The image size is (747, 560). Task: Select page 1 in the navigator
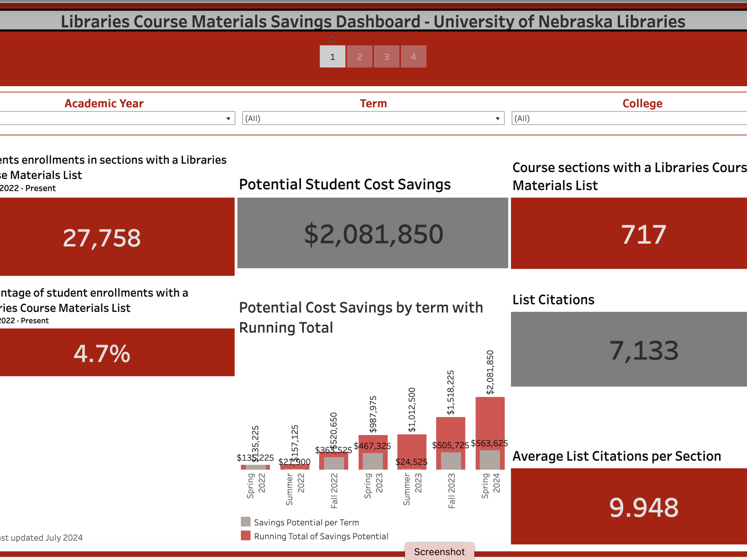332,56
